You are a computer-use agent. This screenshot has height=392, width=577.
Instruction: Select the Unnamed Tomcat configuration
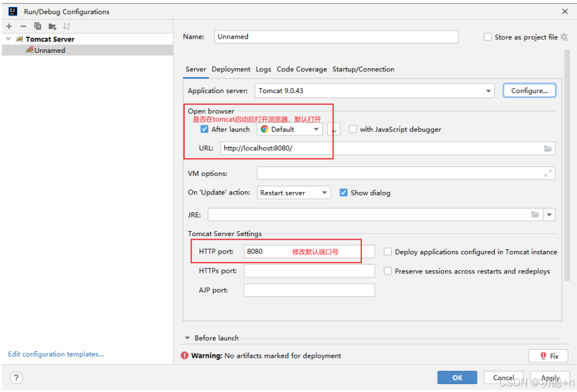click(87, 50)
